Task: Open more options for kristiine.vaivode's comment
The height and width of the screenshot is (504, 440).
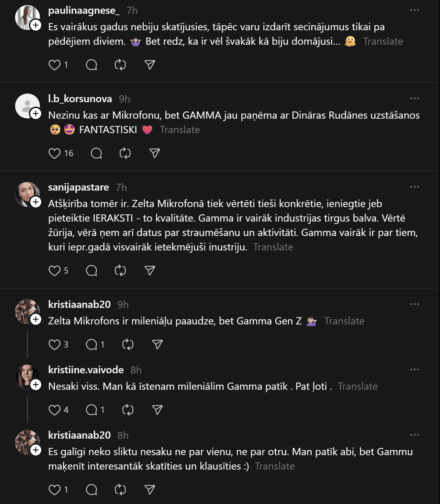Action: click(414, 369)
